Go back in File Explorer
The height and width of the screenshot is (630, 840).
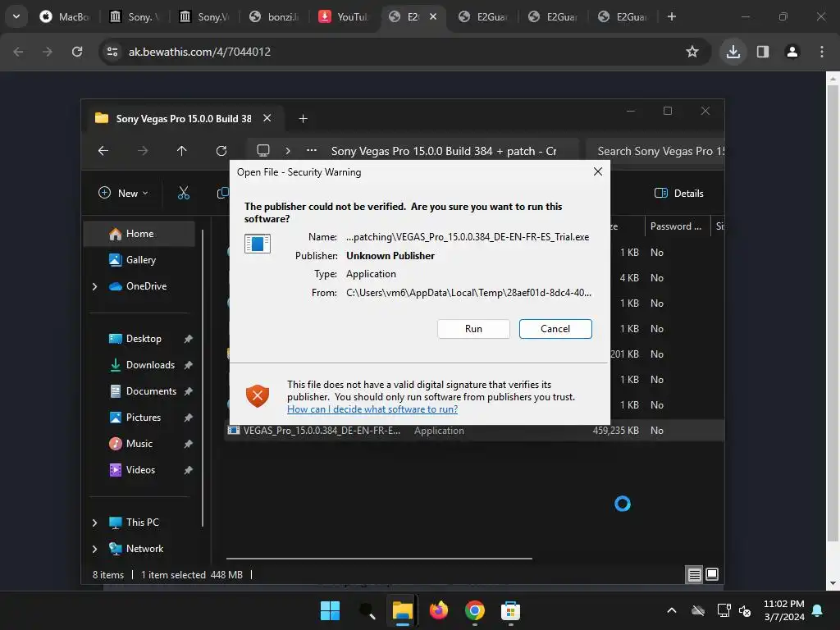pyautogui.click(x=103, y=151)
